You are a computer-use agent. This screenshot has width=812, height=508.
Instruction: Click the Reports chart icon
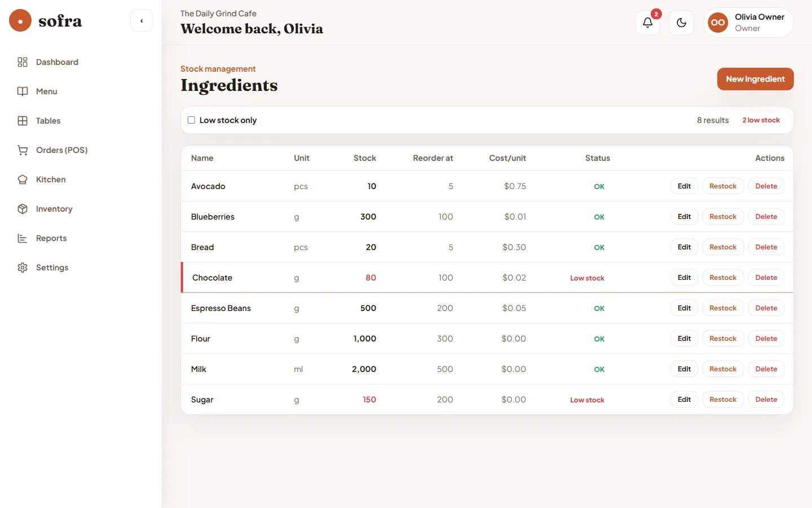(23, 238)
